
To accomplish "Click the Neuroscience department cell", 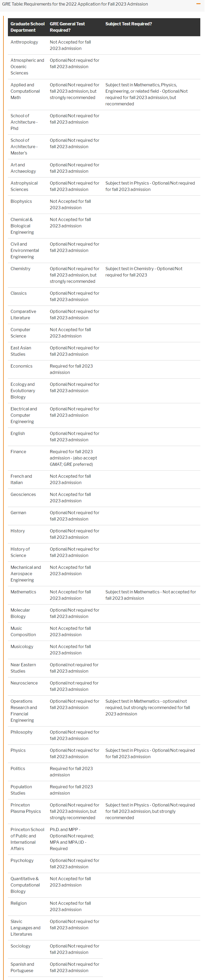I will (x=24, y=683).
